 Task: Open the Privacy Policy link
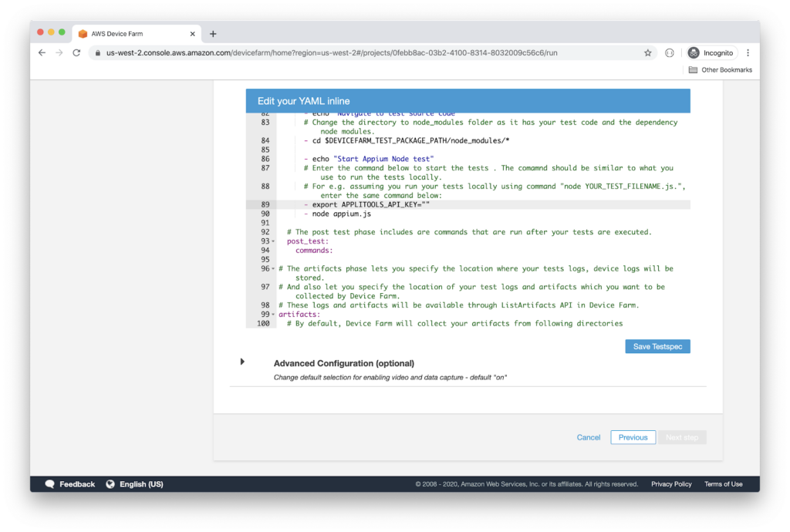pos(671,484)
